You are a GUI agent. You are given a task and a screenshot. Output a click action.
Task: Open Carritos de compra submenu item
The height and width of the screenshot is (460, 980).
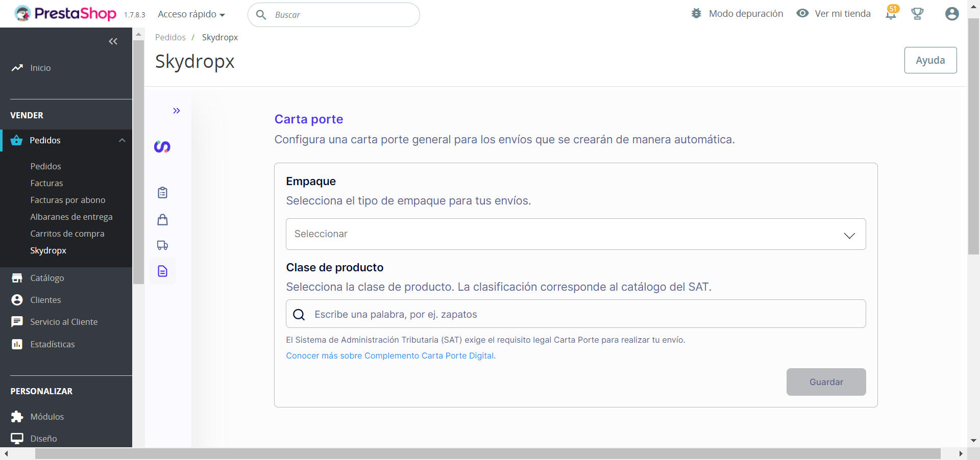pyautogui.click(x=67, y=234)
